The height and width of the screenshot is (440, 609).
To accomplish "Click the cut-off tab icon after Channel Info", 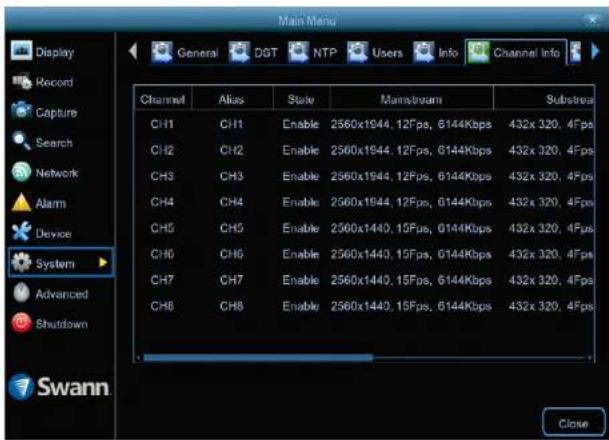I will click(x=575, y=52).
